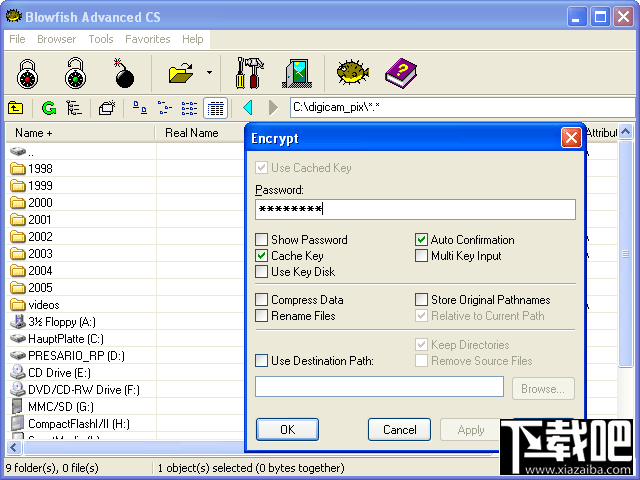Enable Rename Files checkbox
This screenshot has height=480, width=640.
pos(261,316)
